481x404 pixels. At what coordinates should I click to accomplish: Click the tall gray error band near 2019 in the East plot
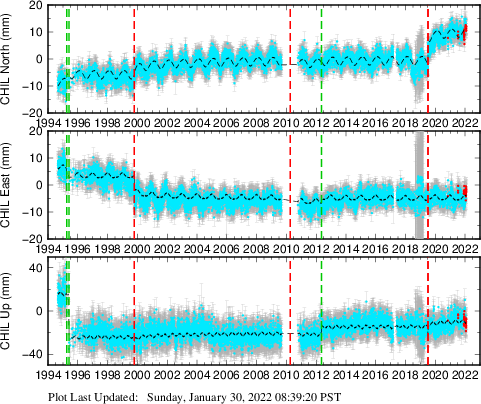click(419, 185)
